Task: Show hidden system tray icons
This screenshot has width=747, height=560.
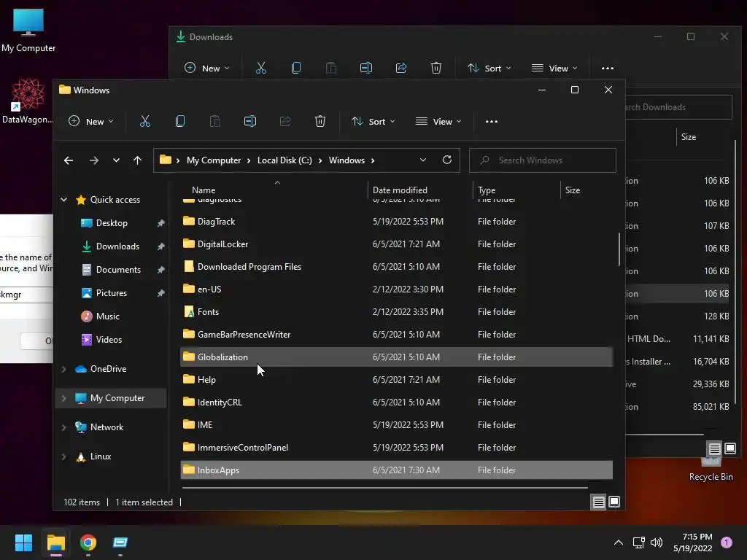Action: pos(619,542)
